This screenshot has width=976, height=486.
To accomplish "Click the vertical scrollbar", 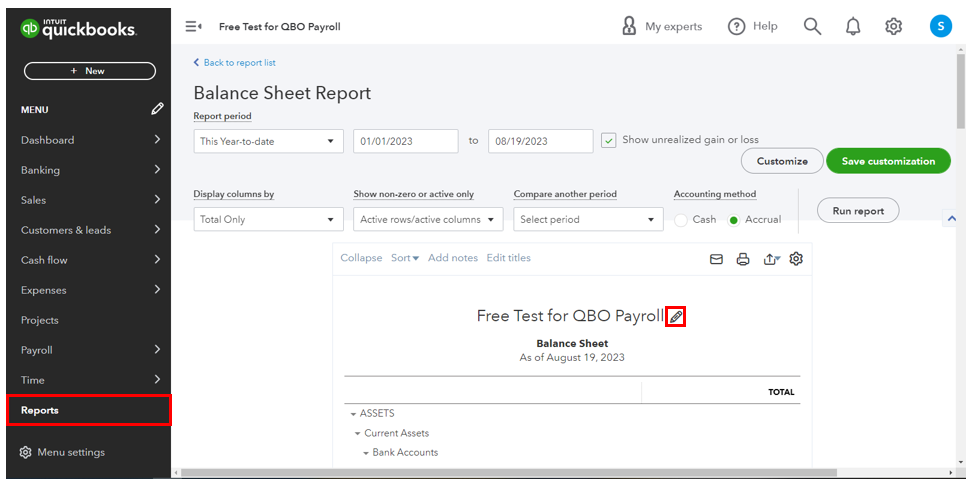I will coord(962,90).
